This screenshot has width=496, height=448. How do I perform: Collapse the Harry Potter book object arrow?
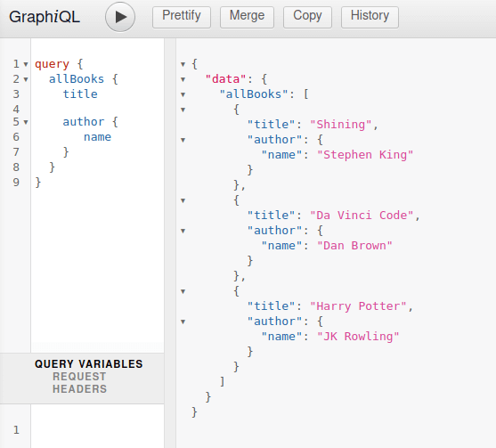[x=183, y=291]
